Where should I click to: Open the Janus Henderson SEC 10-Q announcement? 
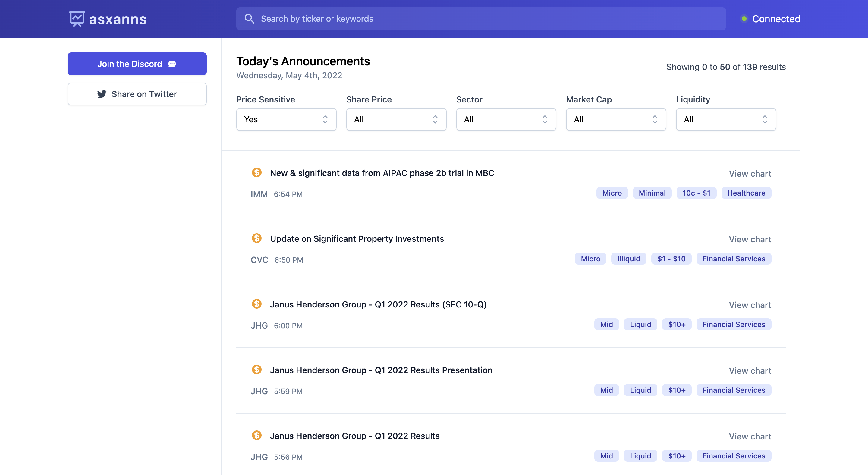[x=378, y=304]
